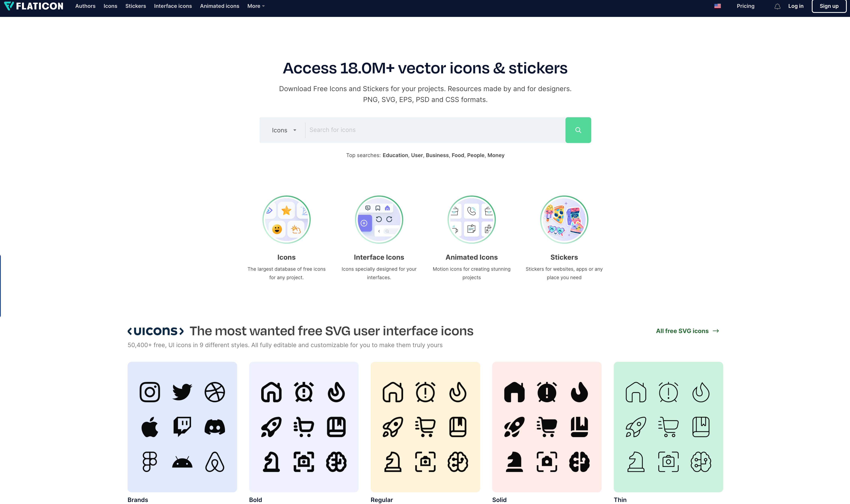Choose the Twitch brand icon
This screenshot has height=504, width=850.
click(182, 427)
